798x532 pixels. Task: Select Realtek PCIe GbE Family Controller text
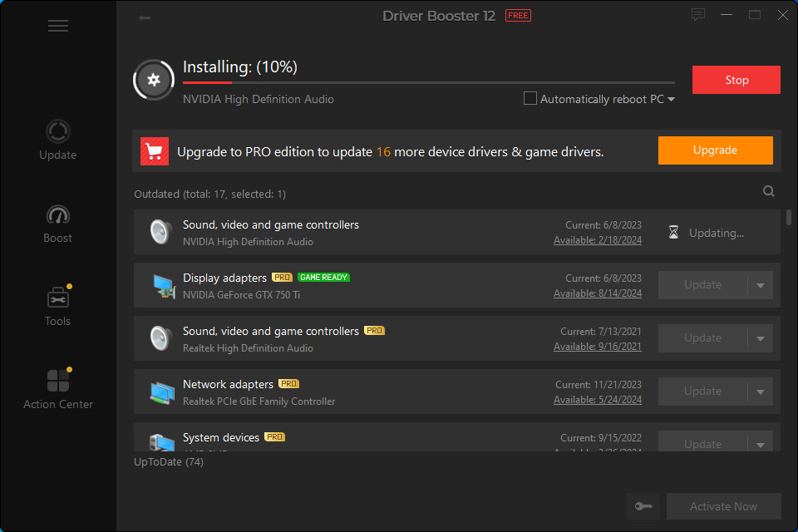259,401
